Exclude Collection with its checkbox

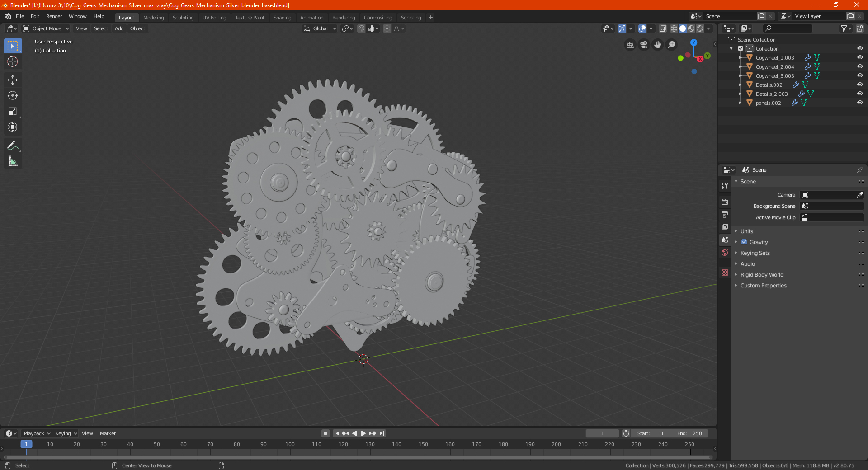[741, 48]
